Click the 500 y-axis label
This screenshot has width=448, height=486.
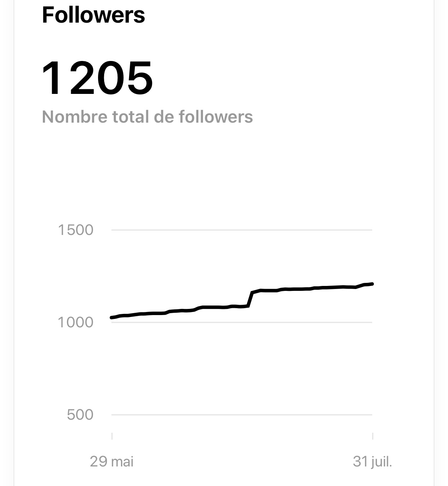pos(80,415)
